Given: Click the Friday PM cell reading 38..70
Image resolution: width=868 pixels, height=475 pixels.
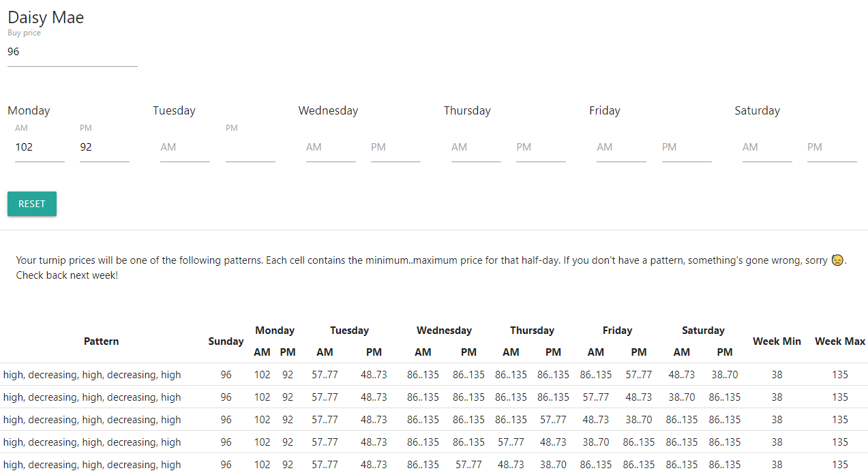Looking at the screenshot, I should pos(639,420).
